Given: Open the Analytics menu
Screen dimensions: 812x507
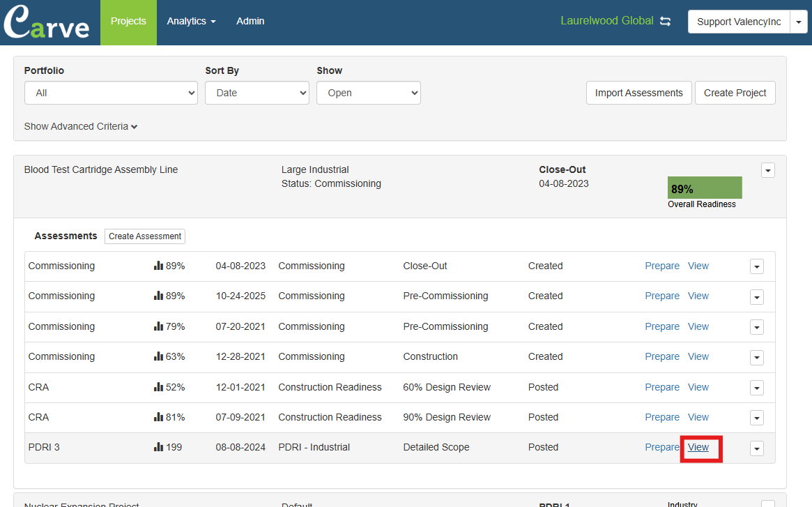Looking at the screenshot, I should [191, 22].
